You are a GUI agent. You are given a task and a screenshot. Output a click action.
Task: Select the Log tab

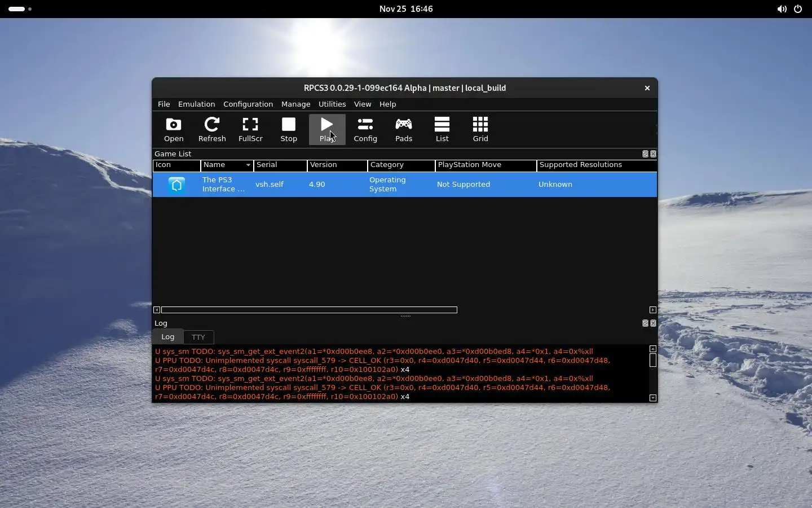168,336
